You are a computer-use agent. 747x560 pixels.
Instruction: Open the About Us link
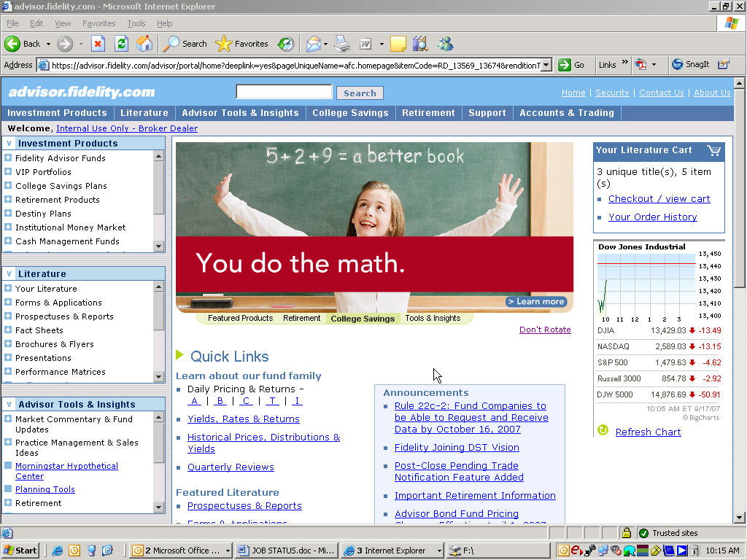click(x=712, y=93)
